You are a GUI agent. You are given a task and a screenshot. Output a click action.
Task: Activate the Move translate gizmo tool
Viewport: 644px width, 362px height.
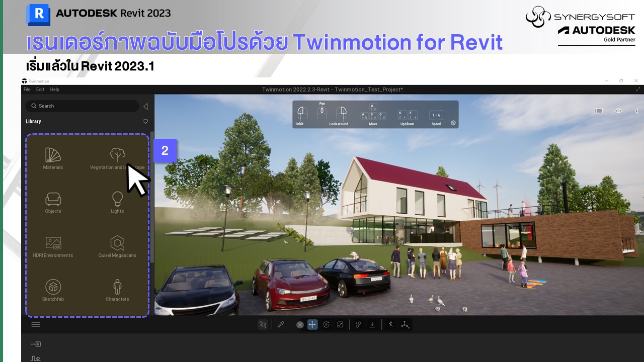point(312,325)
